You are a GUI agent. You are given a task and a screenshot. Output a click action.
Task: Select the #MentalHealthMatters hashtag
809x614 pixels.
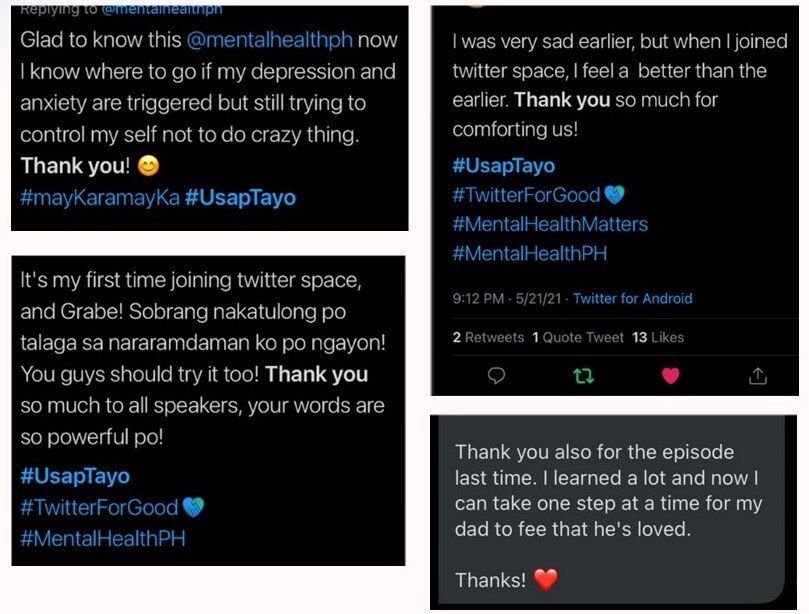click(550, 224)
